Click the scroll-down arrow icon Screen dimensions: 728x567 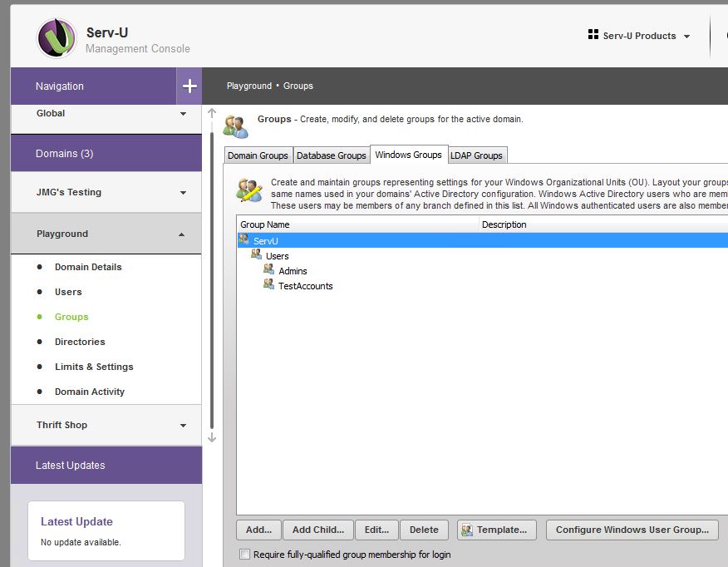(212, 437)
